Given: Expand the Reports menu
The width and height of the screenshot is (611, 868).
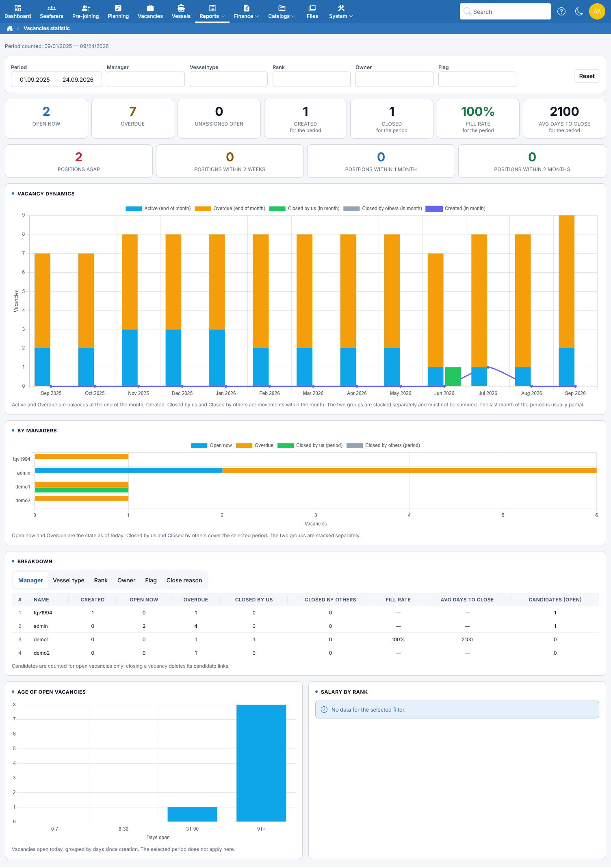Looking at the screenshot, I should coord(212,12).
